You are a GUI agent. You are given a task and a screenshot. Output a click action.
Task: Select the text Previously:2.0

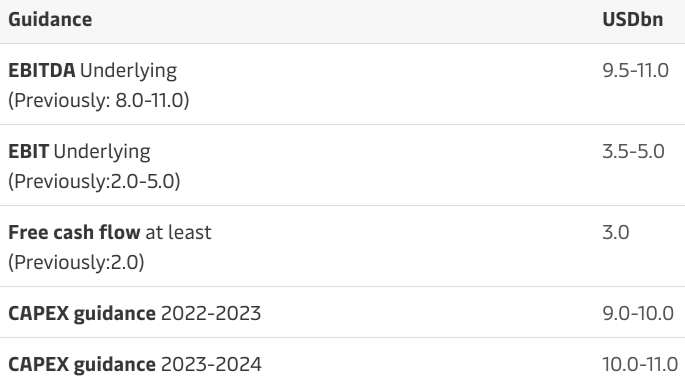[x=76, y=263]
